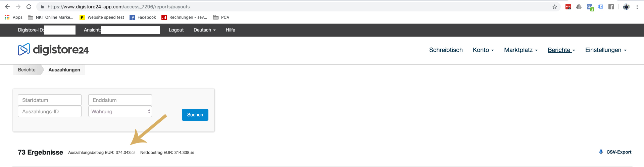Screen dimensions: 644x167
Task: Expand the Währung currency dropdown
Action: [120, 111]
